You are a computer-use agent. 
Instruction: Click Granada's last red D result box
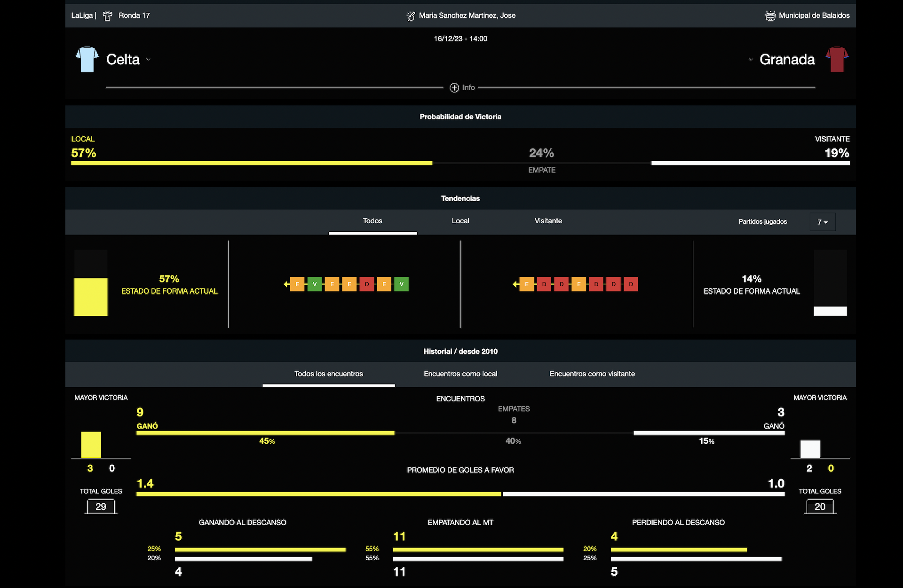(x=631, y=284)
